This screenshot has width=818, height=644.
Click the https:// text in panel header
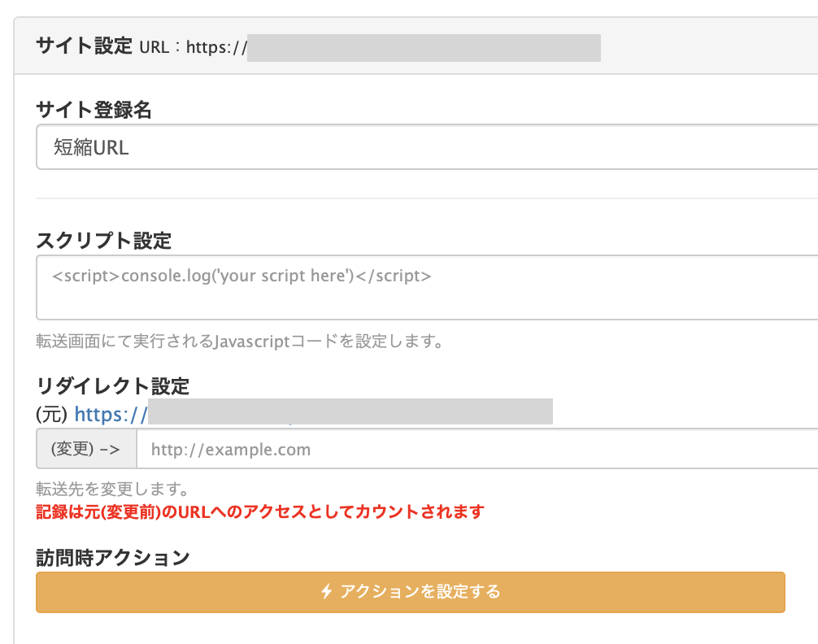coord(216,47)
